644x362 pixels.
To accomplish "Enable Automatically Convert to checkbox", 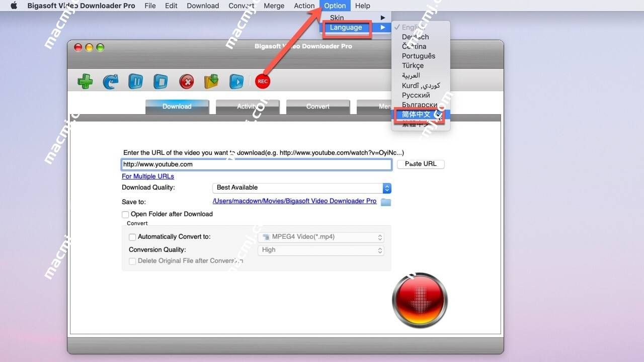I will 132,237.
